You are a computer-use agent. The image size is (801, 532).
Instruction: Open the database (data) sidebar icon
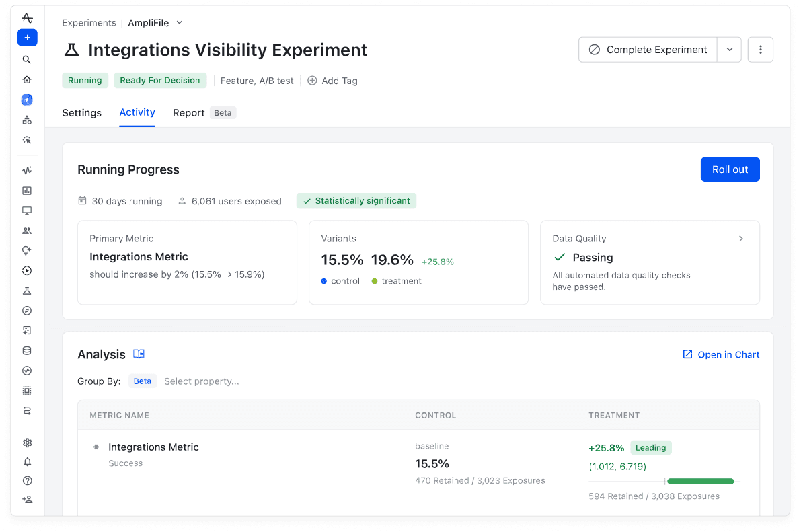click(x=27, y=350)
